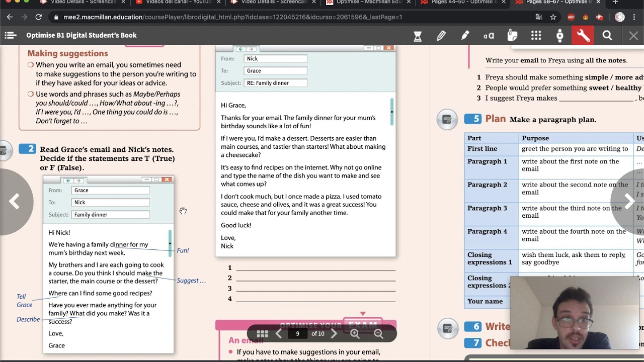
Task: Select the highlighter marker tool
Action: [465, 36]
